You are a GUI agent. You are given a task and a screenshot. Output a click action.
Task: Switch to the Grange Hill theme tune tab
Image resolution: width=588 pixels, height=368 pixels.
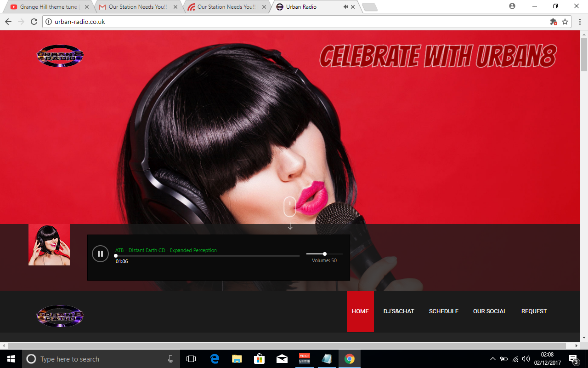(46, 7)
